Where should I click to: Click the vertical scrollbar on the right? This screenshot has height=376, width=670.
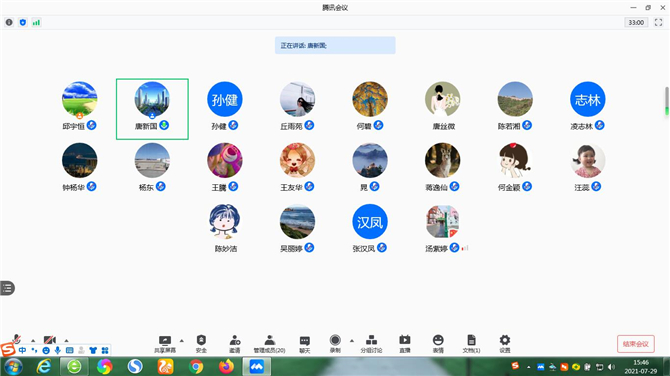[x=667, y=101]
